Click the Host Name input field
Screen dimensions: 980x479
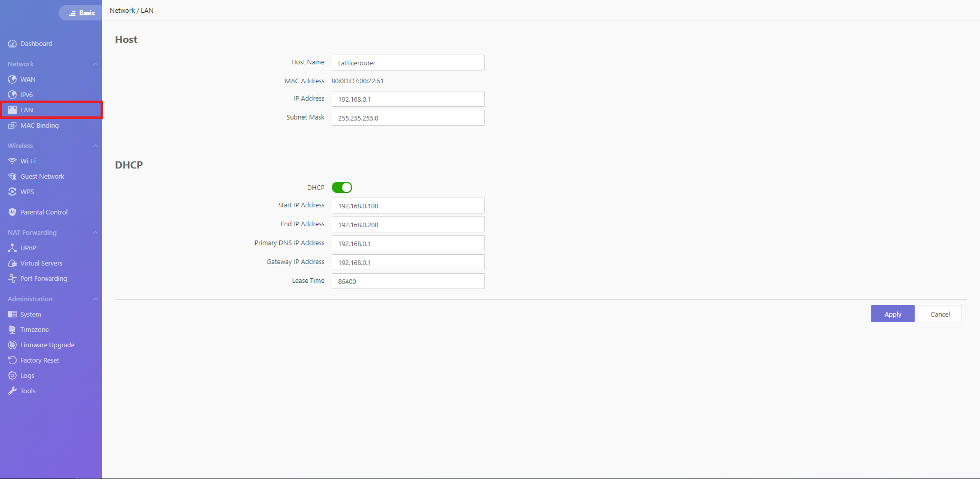(x=408, y=63)
